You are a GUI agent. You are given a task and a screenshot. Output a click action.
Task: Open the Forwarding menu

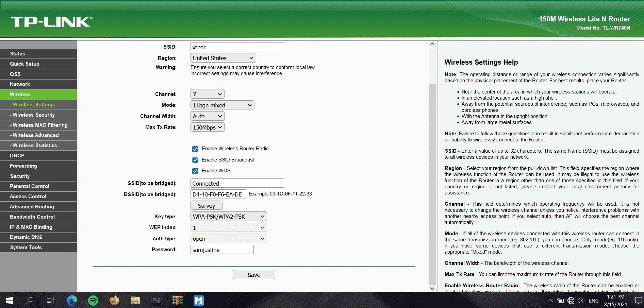(38, 166)
